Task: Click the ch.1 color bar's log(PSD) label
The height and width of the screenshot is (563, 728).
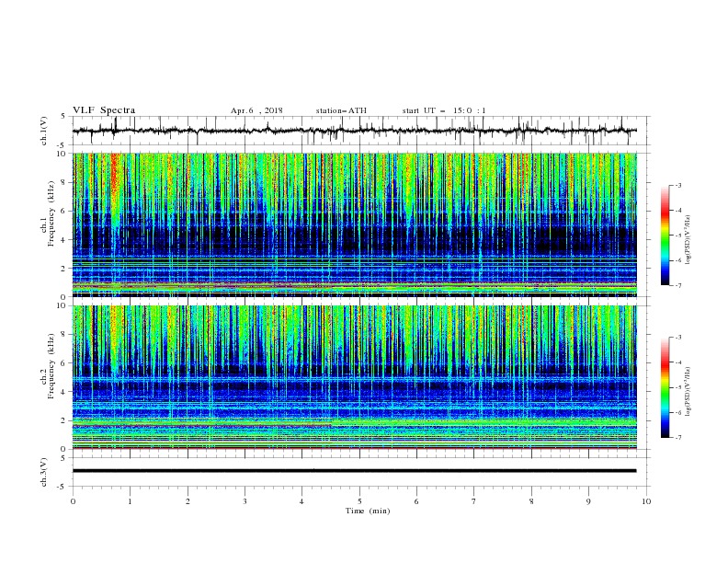Action: click(x=688, y=240)
